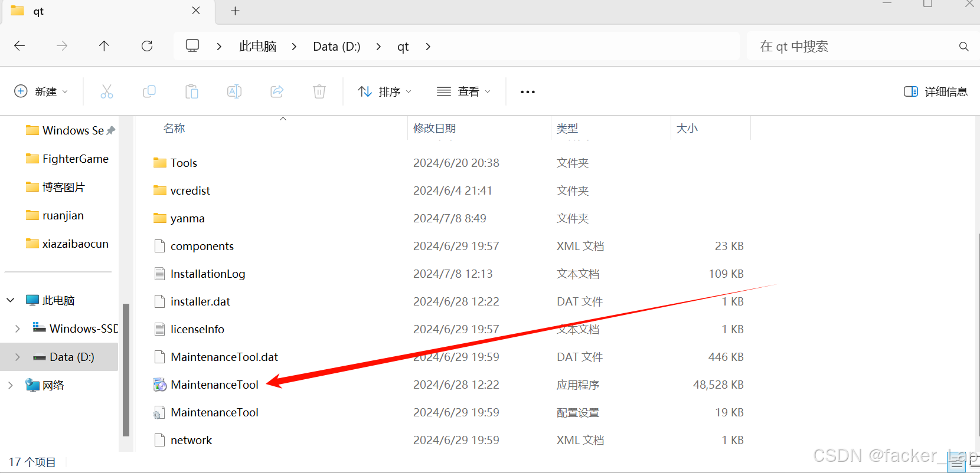
Task: Open the three-dots more options menu
Action: [528, 92]
